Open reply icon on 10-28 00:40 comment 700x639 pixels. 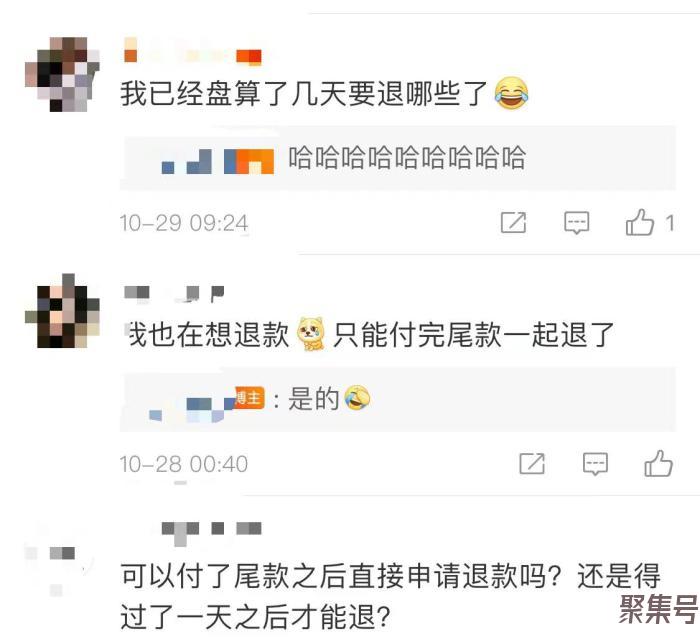pyautogui.click(x=595, y=464)
